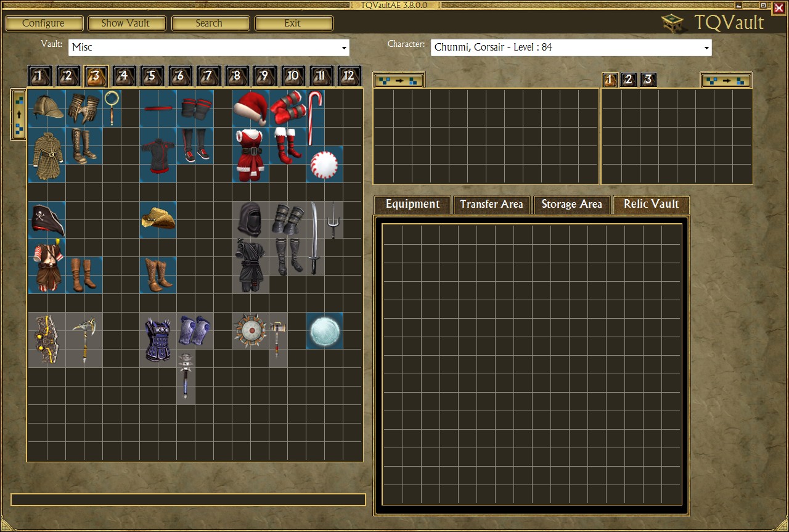Select the red headband item
The height and width of the screenshot is (532, 789).
coord(158,108)
